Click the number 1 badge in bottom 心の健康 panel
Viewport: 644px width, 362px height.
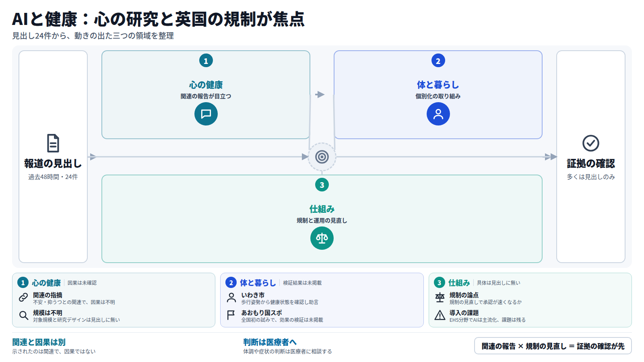coord(23,283)
